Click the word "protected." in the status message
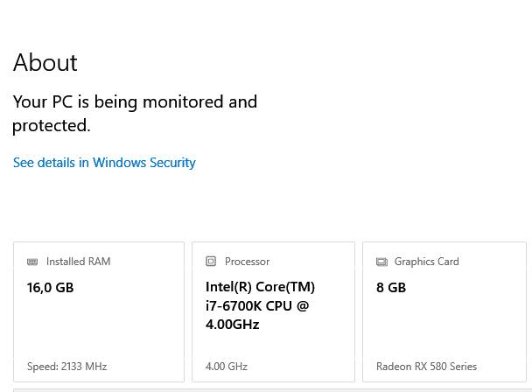Image resolution: width=532 pixels, height=392 pixels. pos(52,125)
